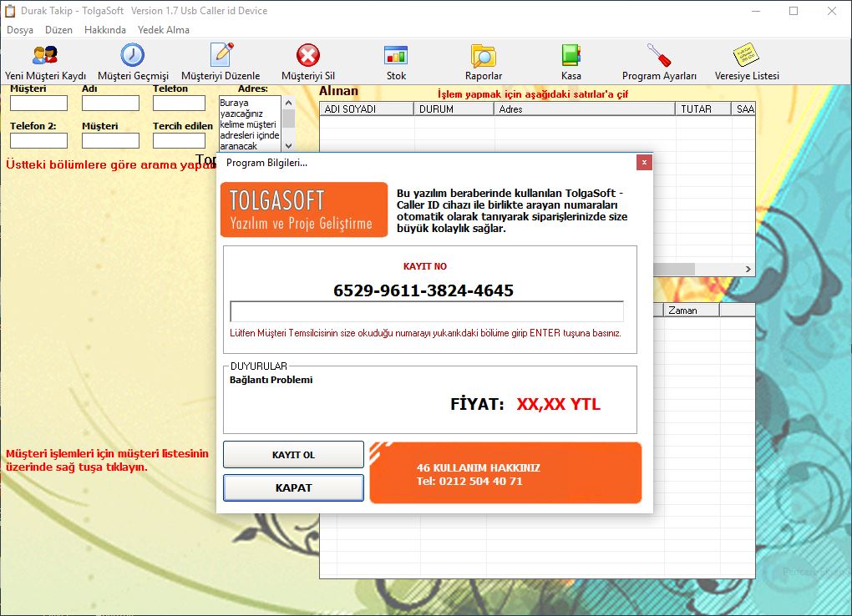Open the Hakkında menu
852x616 pixels.
click(x=105, y=30)
